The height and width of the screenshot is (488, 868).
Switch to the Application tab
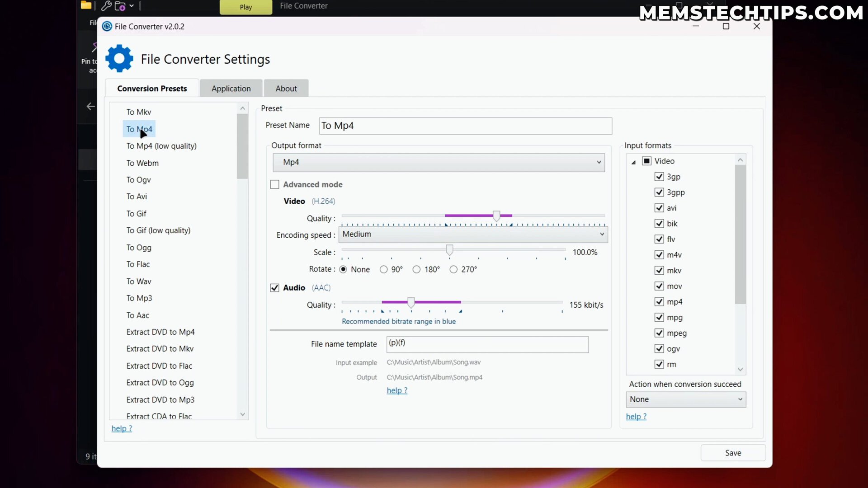[231, 89]
